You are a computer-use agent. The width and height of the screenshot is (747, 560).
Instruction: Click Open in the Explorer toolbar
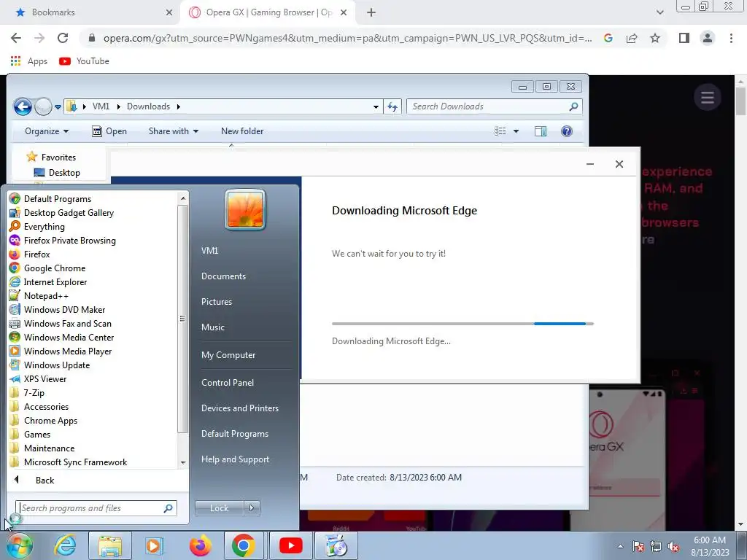109,131
